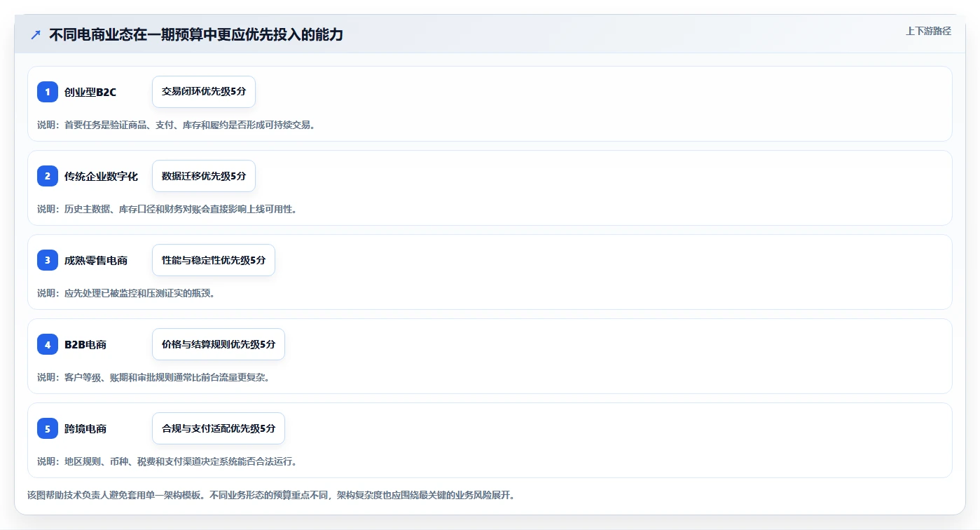Viewport: 980px width, 530px height.
Task: Select the title 不同电商业态在一期预算中更应优先投入的能力
Action: pos(196,34)
